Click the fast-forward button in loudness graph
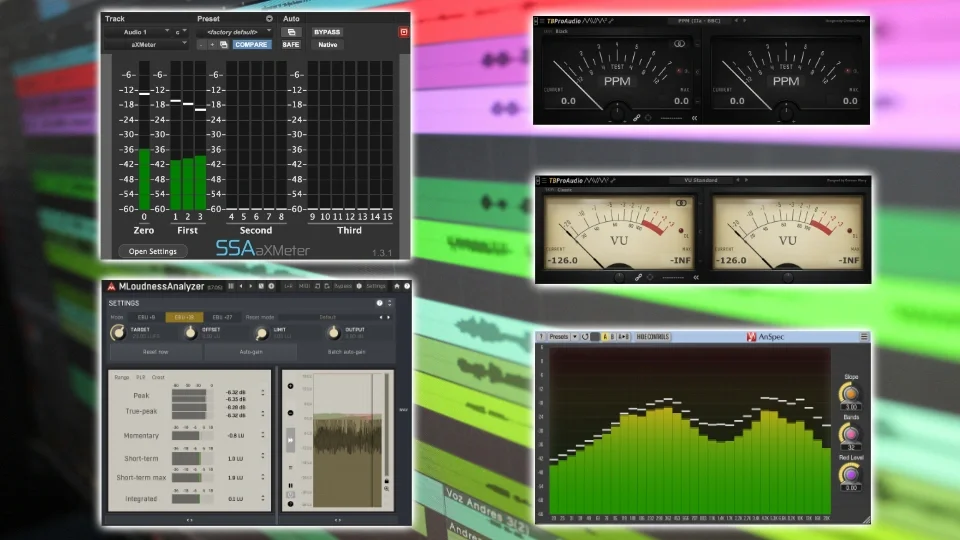This screenshot has height=540, width=960. [x=290, y=440]
